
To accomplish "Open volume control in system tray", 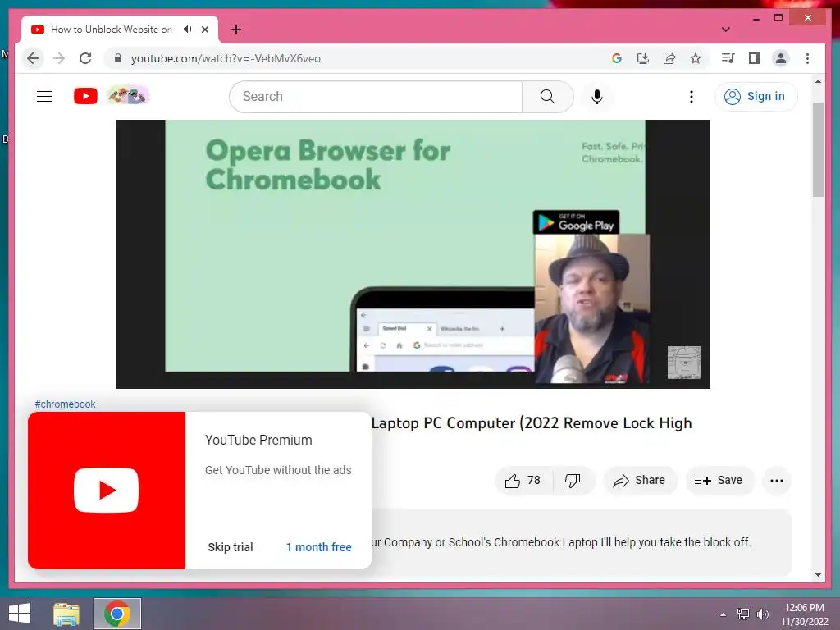I will coord(762,614).
